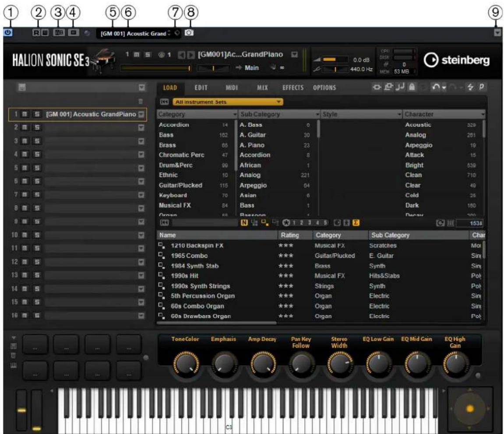Click the undo arrow icon
The image size is (504, 434).
(436, 87)
